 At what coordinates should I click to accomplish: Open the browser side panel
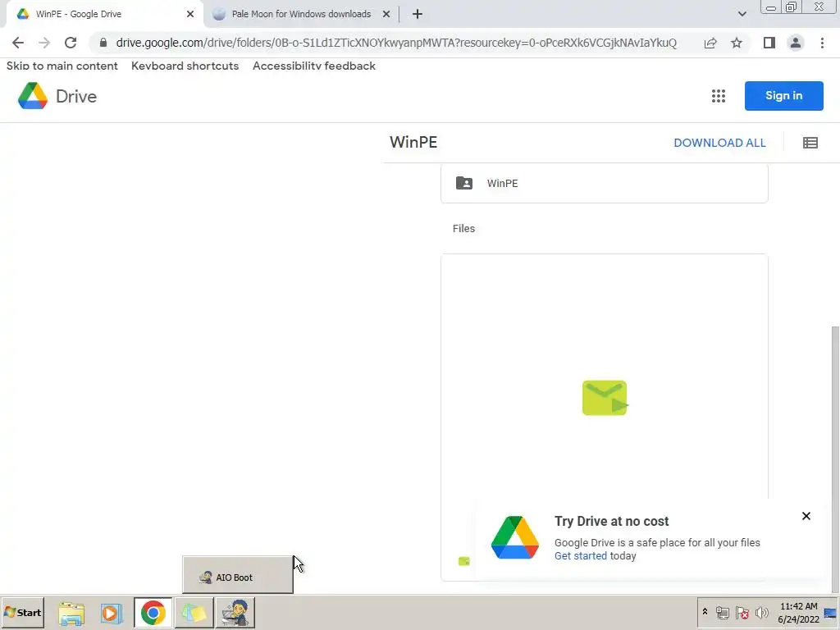(769, 43)
